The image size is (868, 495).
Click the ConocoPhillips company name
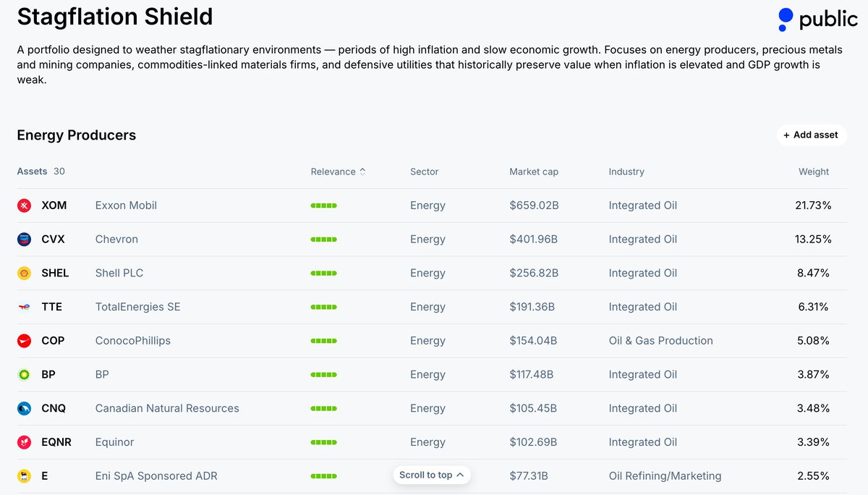point(133,341)
